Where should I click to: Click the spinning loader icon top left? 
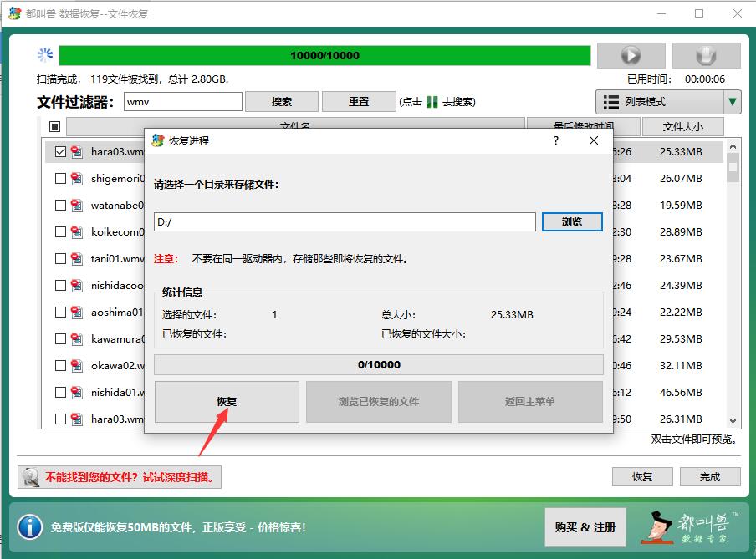tap(47, 54)
